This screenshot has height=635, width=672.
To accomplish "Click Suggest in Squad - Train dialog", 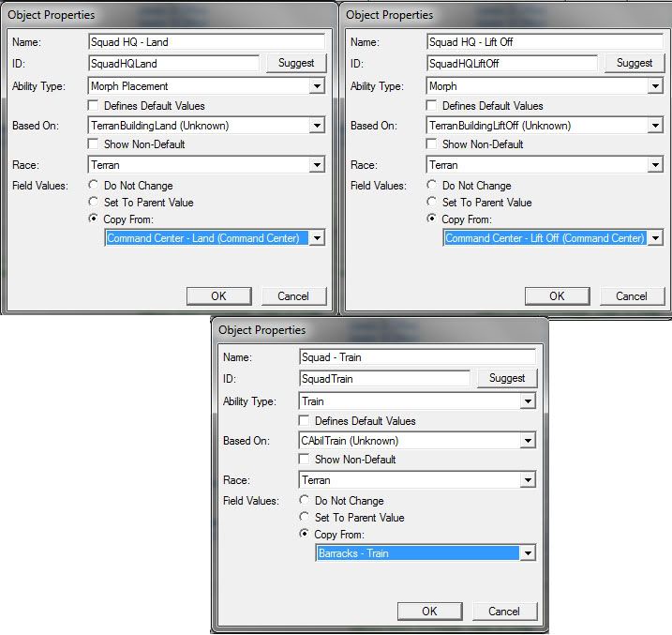I will [x=506, y=378].
